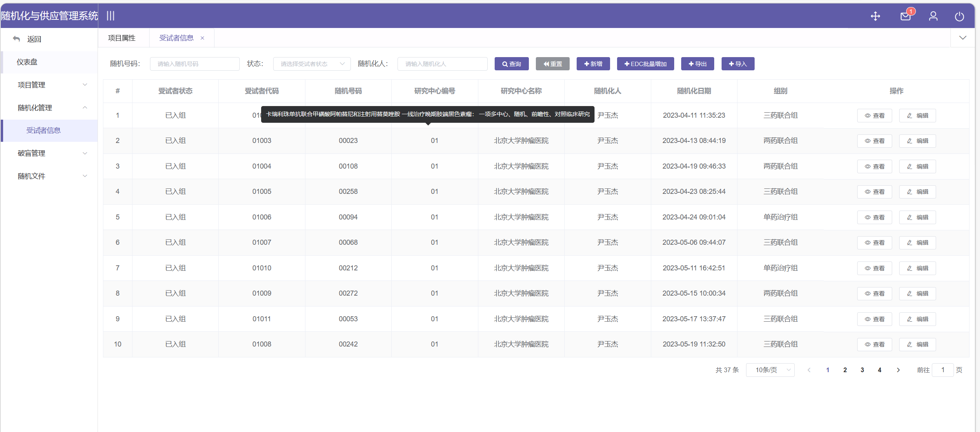Viewport: 980px width, 432px height.
Task: Go to page 3
Action: [862, 370]
